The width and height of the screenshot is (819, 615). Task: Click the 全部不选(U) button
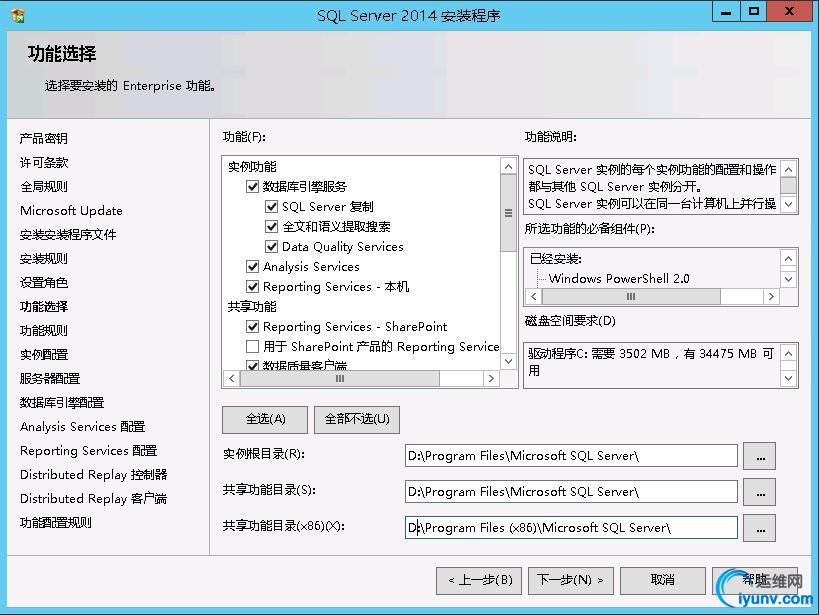(x=357, y=420)
